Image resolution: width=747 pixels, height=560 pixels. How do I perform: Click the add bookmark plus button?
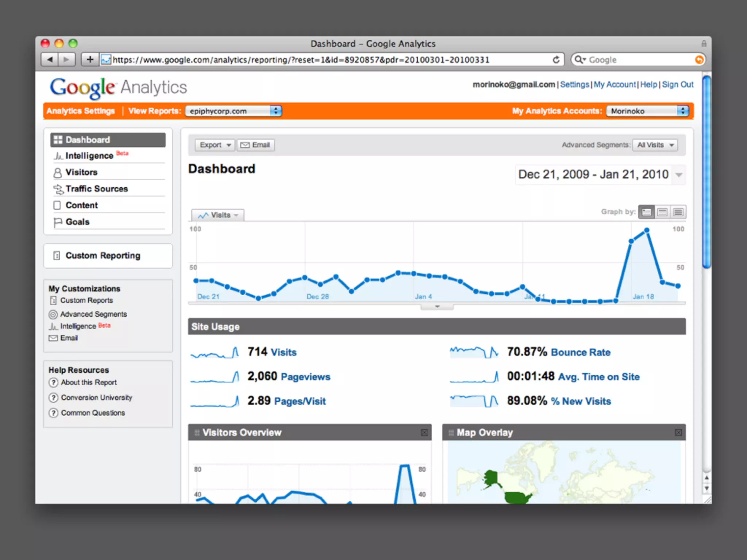coord(90,59)
